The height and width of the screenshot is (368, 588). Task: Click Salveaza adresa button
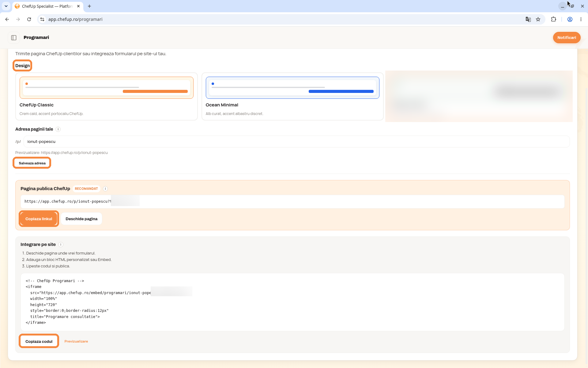click(32, 163)
